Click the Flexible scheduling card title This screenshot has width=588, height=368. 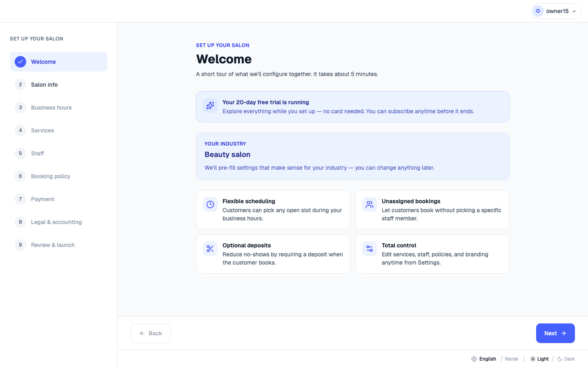pyautogui.click(x=249, y=201)
